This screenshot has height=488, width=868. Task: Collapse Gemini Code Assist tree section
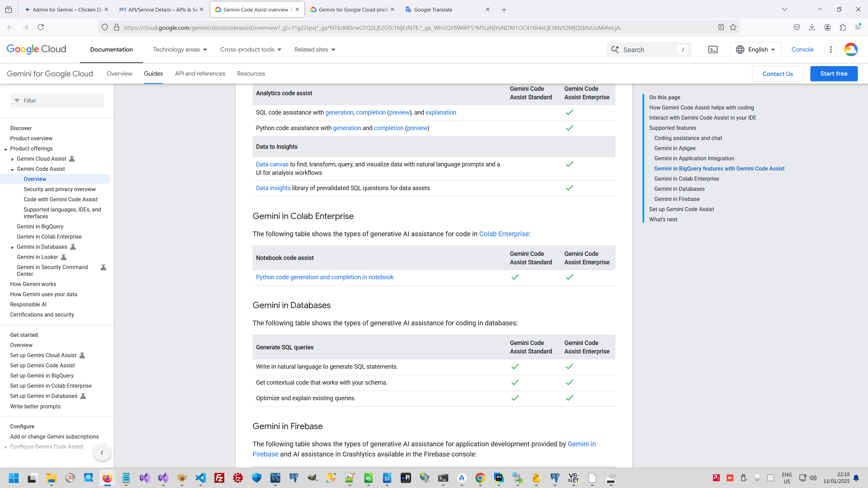click(13, 169)
